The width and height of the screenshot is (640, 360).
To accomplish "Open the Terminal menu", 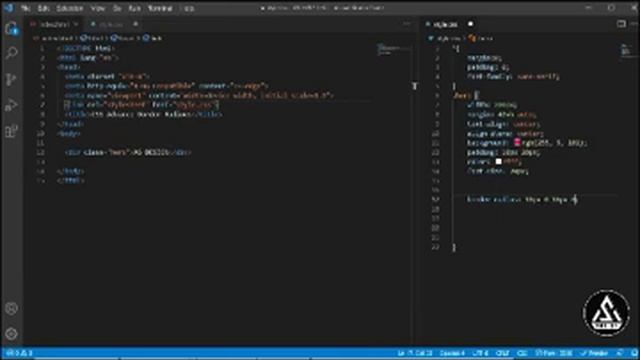I will pyautogui.click(x=160, y=8).
